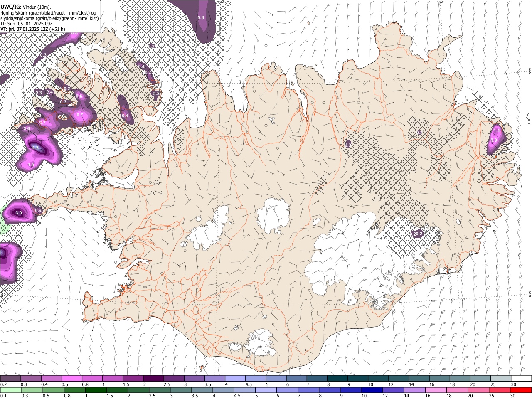This screenshot has width=532, height=399.
Task: Click the 4.8 precipitation value on the map
Action: coord(35,148)
